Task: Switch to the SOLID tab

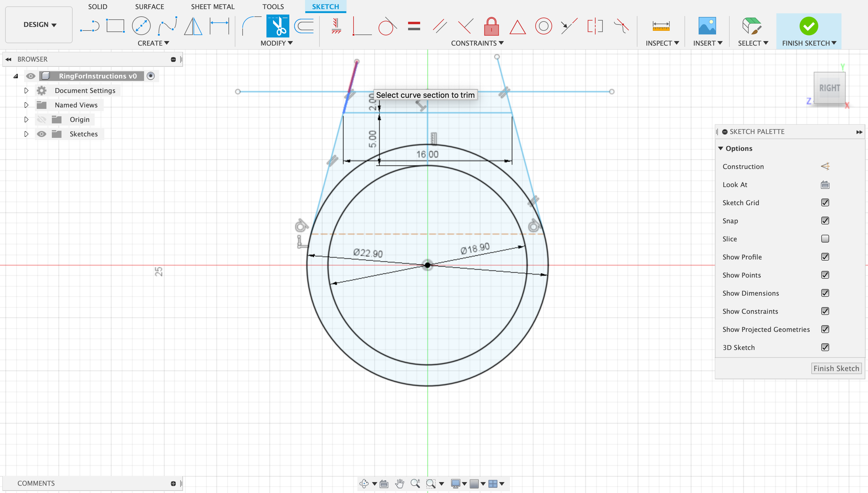Action: coord(97,7)
